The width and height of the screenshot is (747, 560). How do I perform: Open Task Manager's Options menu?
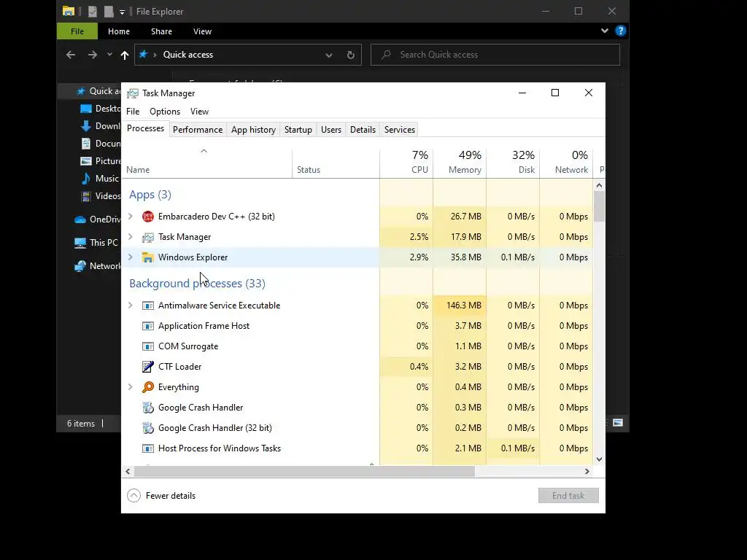point(165,112)
